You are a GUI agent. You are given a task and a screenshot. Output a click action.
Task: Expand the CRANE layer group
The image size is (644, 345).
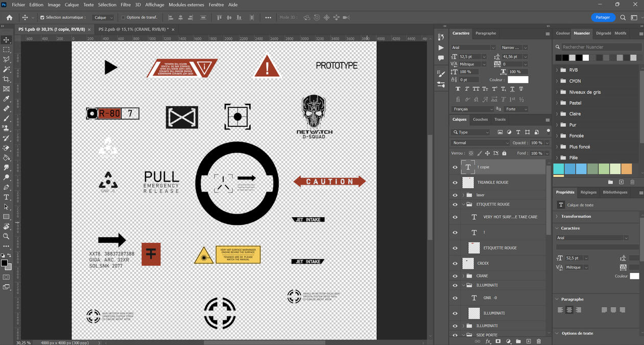[x=463, y=275]
